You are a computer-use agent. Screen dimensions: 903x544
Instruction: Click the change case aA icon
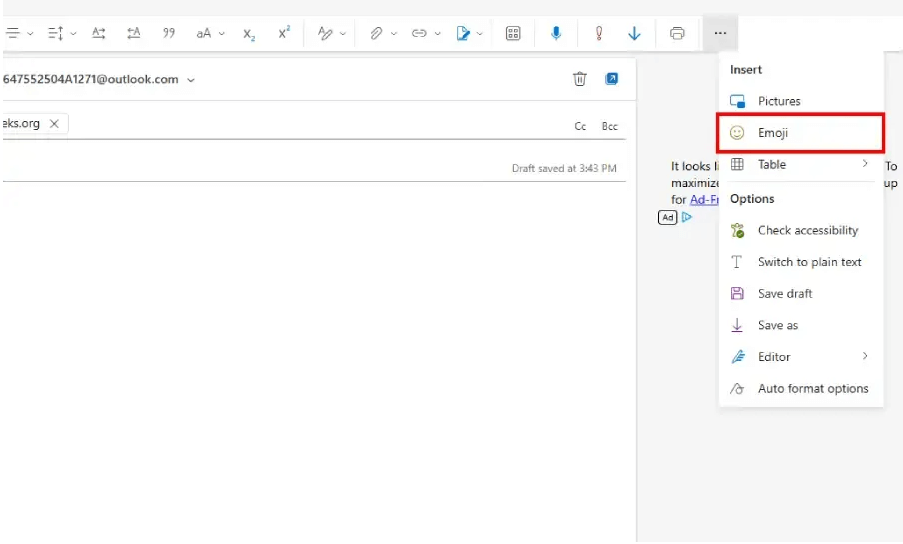(203, 33)
